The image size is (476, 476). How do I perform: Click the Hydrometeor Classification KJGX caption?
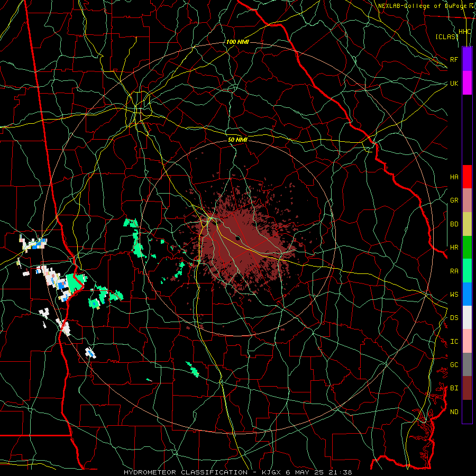click(237, 472)
